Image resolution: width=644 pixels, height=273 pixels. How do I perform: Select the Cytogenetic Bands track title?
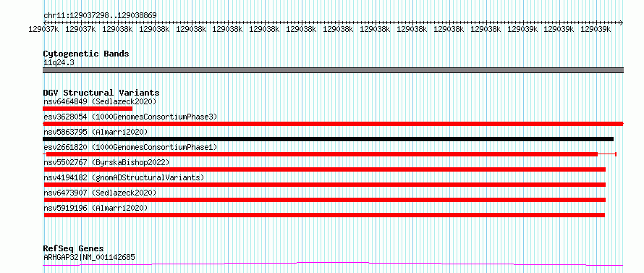click(x=86, y=54)
